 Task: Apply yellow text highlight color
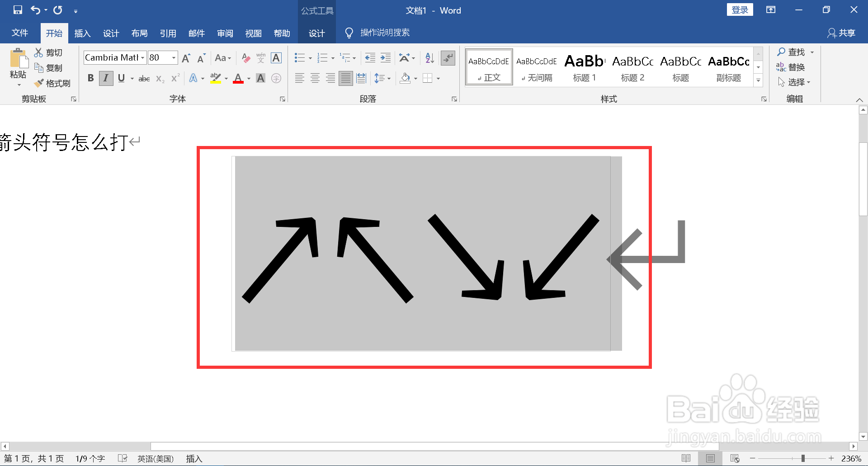[x=216, y=79]
